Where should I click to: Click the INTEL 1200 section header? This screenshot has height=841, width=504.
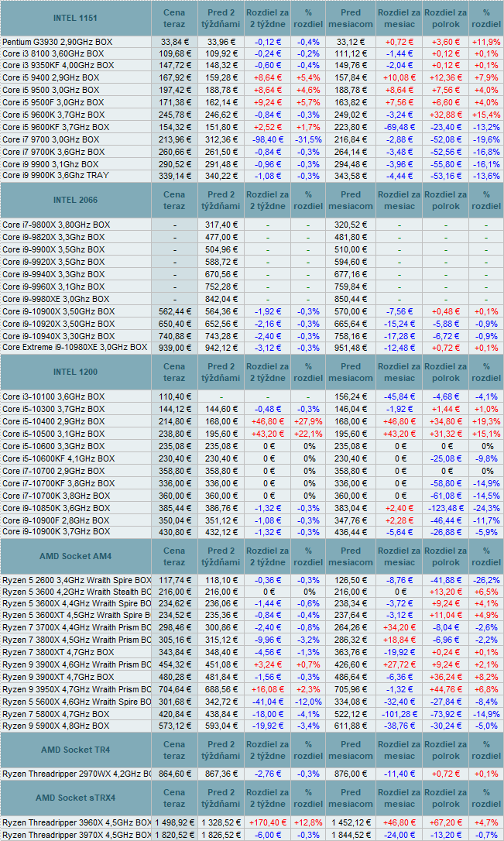[x=76, y=372]
